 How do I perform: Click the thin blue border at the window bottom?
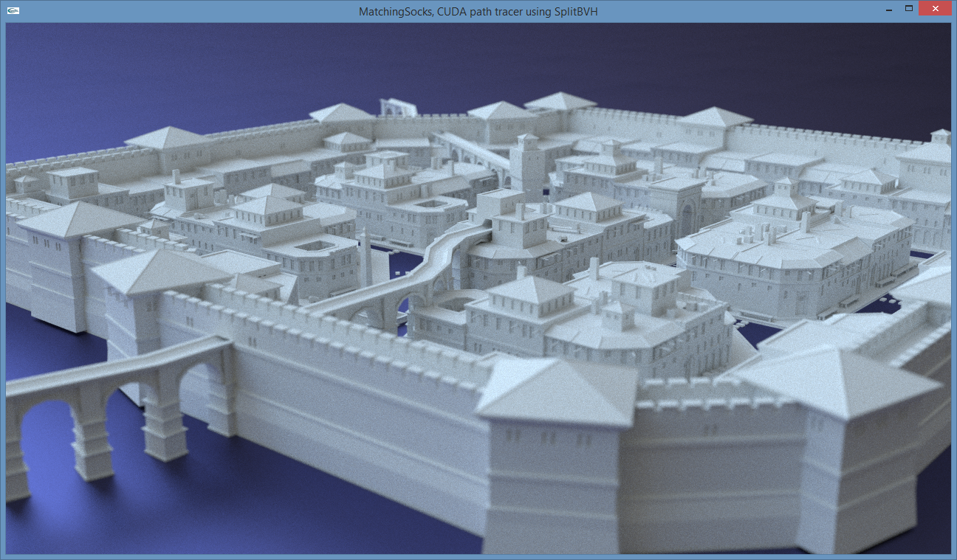480,555
